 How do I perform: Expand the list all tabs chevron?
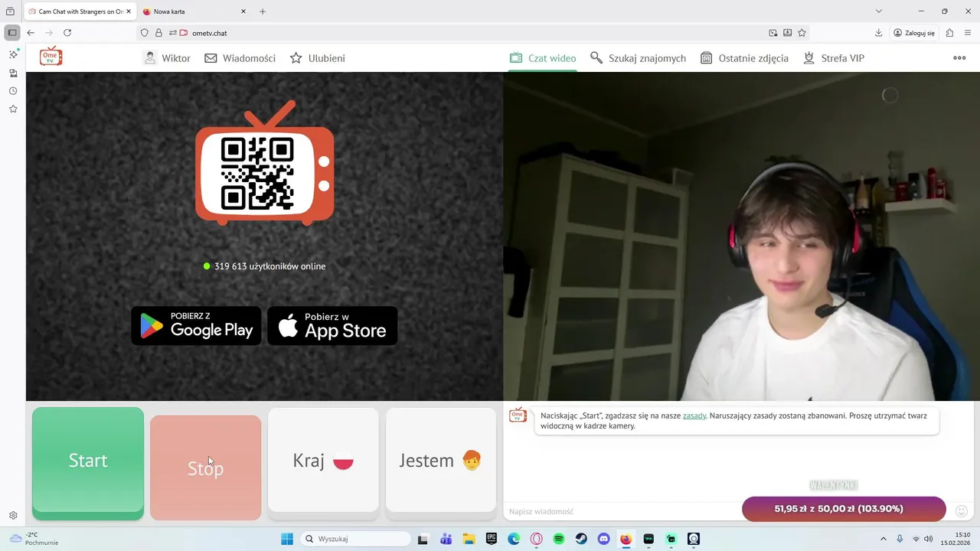879,11
